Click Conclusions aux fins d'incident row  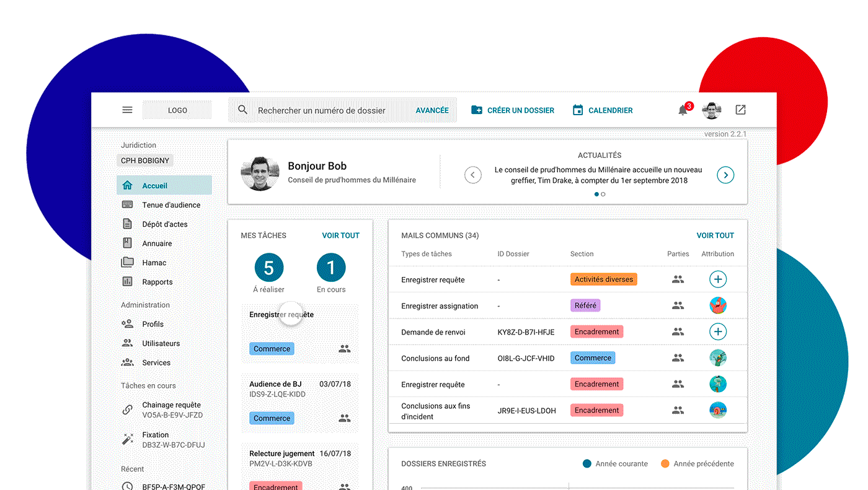[567, 411]
